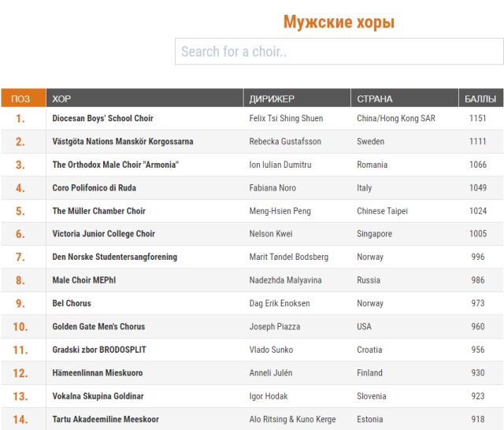Screen dimensions: 504x430
Task: Click country 'Slovenia'
Action: 372,396
